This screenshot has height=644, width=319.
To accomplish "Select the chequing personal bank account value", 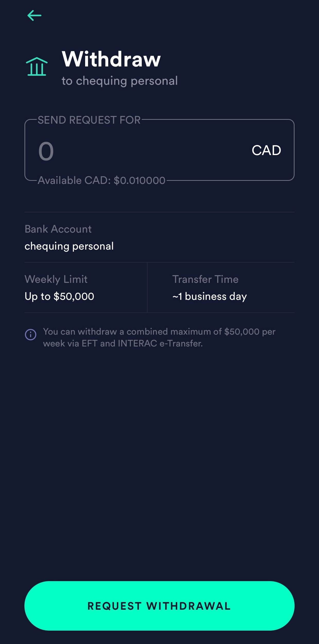I will click(x=69, y=246).
